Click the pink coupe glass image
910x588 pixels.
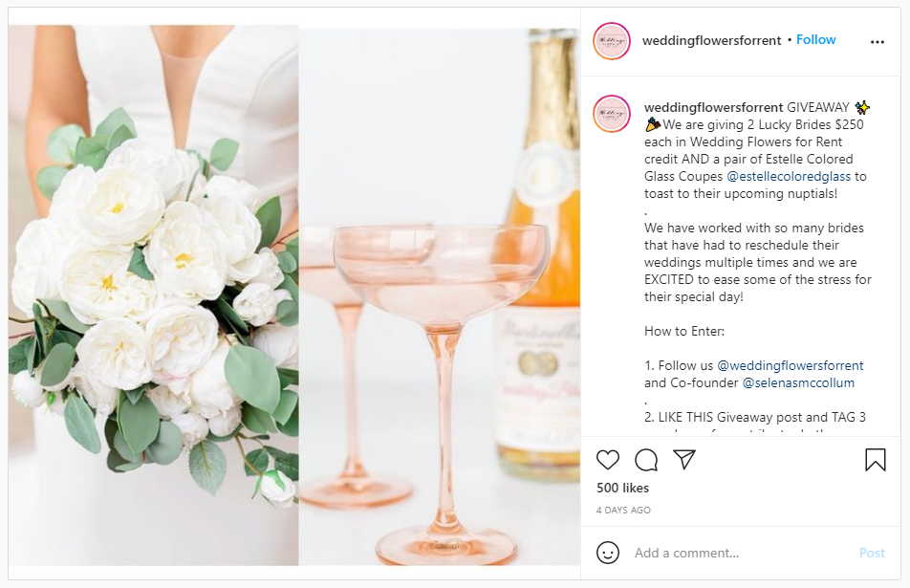pos(440,295)
